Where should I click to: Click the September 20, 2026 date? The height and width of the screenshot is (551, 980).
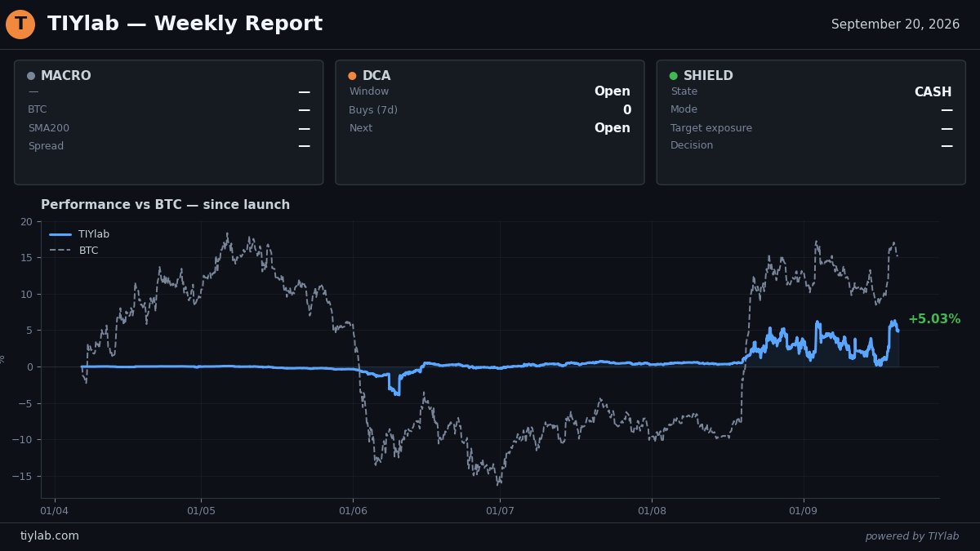[895, 24]
